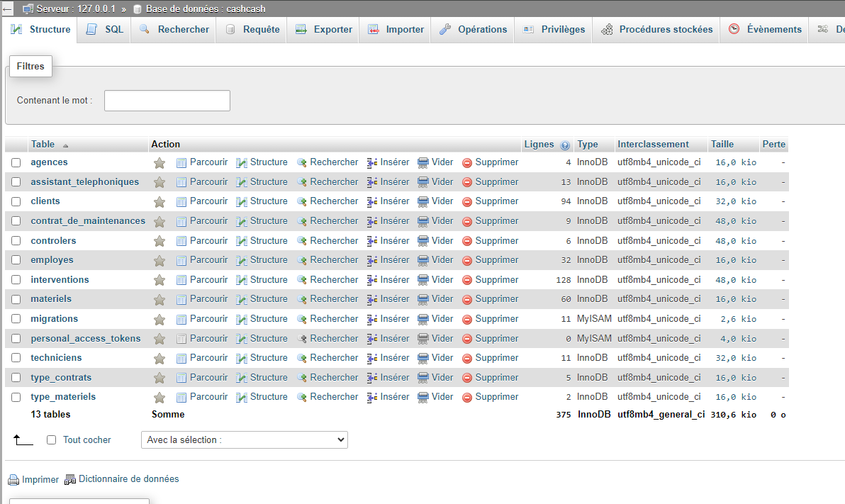Open the personal_access_tokens table link
Viewport: 845px width, 504px height.
[x=86, y=339]
